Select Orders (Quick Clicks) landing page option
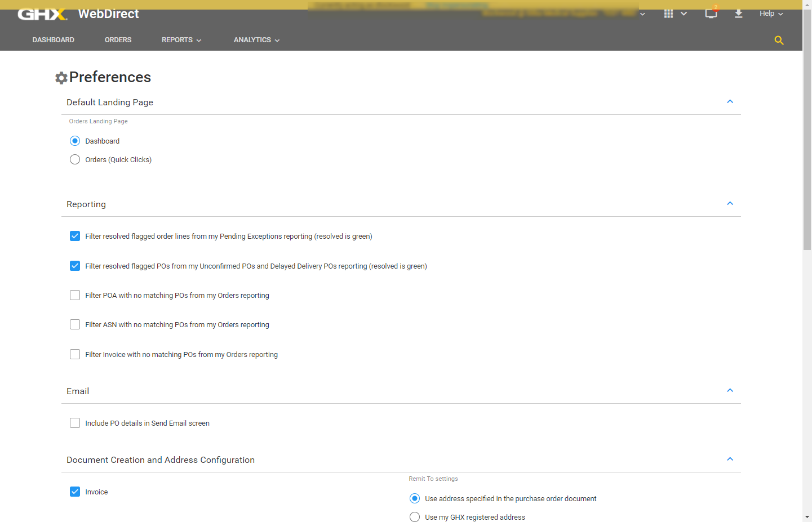 (x=75, y=160)
